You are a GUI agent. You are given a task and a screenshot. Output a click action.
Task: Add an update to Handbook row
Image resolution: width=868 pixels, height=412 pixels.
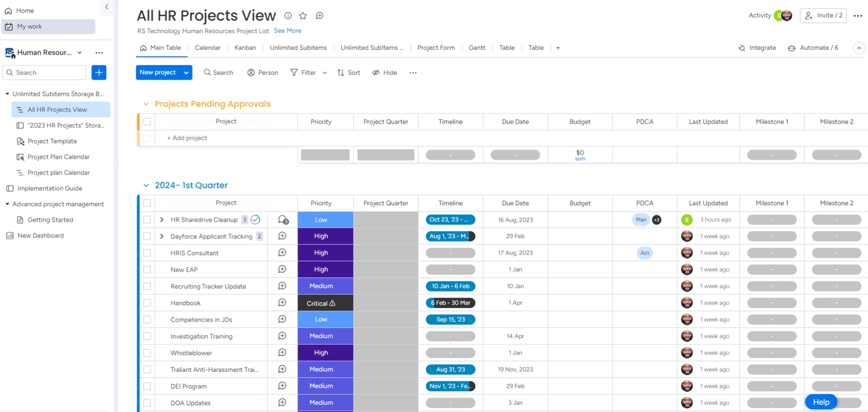pyautogui.click(x=282, y=303)
